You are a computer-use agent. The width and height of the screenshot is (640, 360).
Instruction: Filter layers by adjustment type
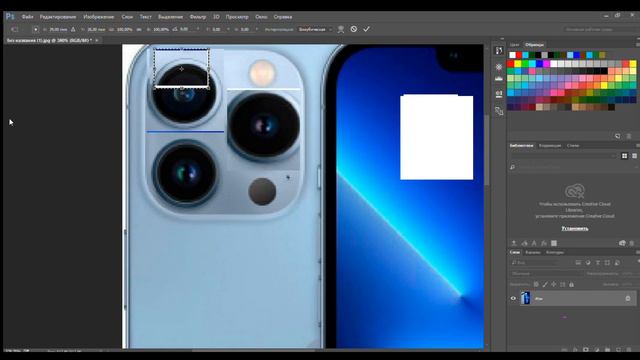(588, 262)
